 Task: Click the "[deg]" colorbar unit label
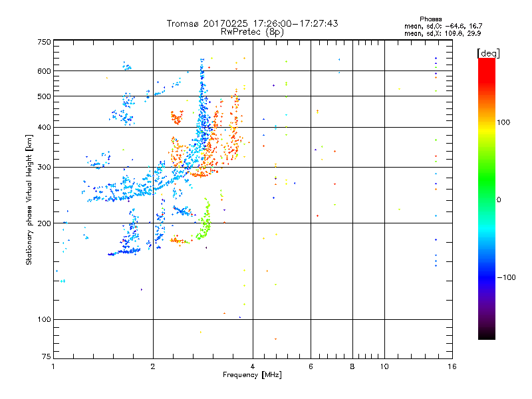pos(488,53)
